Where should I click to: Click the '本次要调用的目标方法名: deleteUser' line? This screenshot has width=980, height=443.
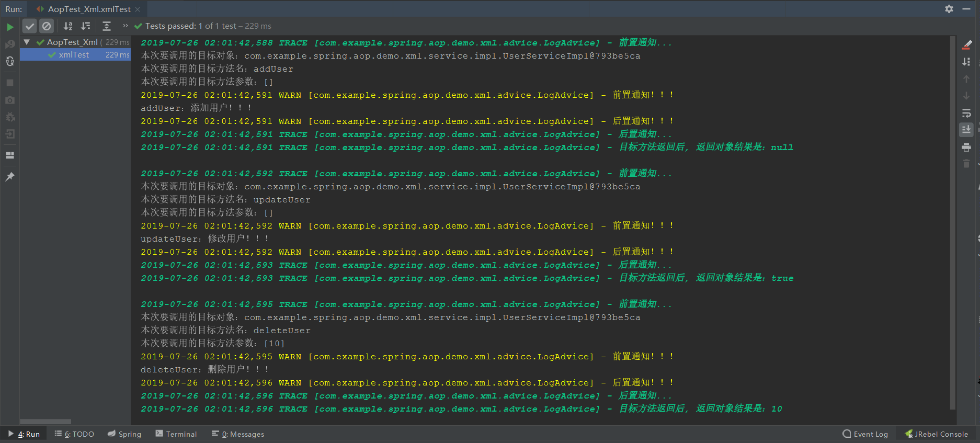[225, 330]
